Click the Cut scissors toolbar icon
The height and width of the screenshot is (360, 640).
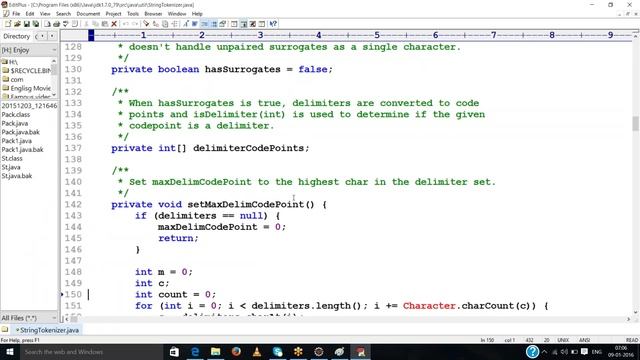(87, 24)
